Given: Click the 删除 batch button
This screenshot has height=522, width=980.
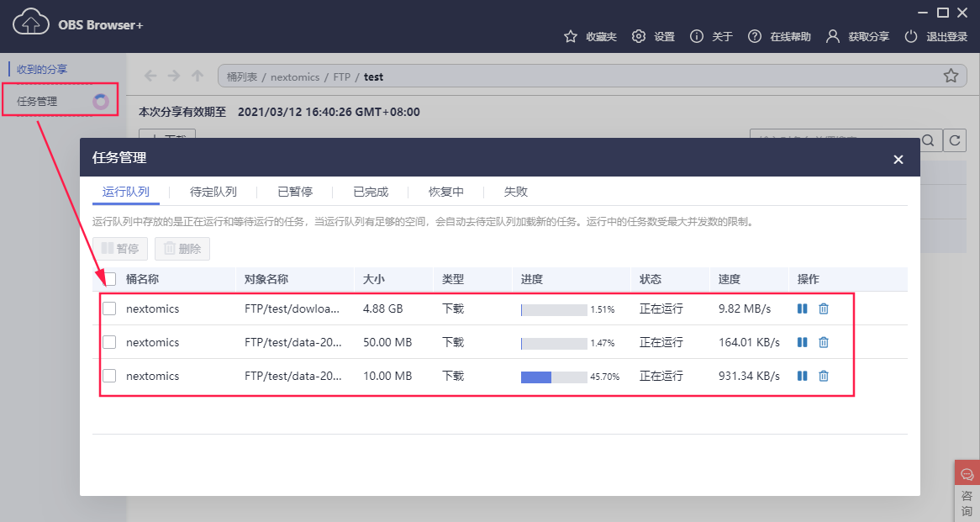Looking at the screenshot, I should pos(182,249).
